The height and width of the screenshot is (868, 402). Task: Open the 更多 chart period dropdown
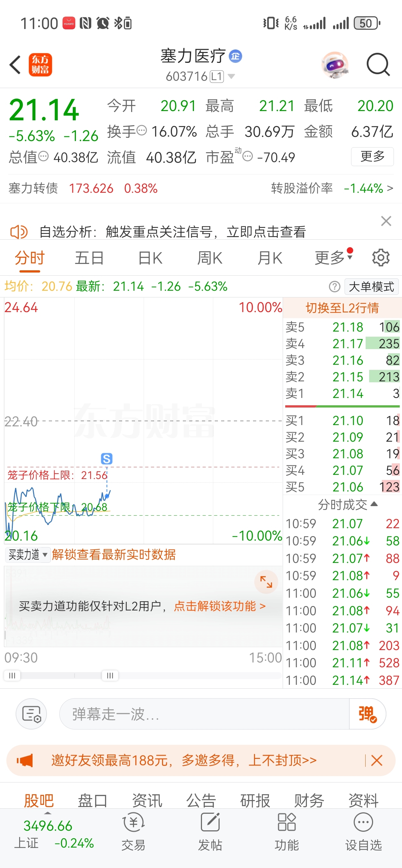(334, 258)
